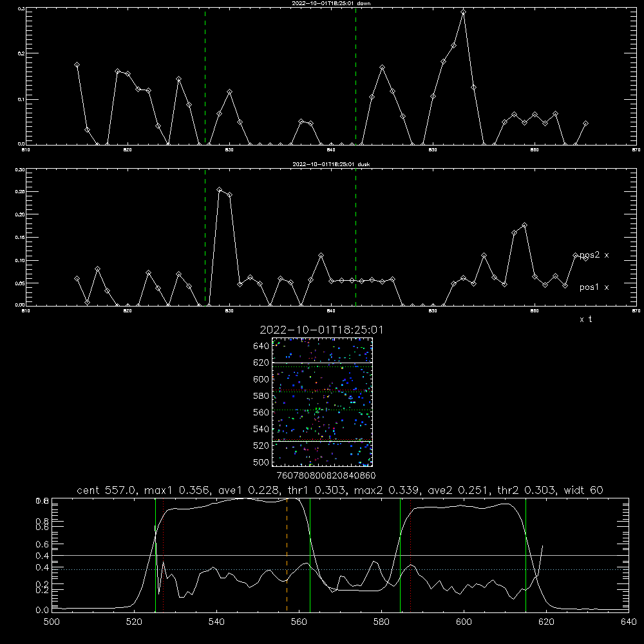This screenshot has width=644, height=644.
Task: Click the left green dashed line in the dawn plot
Action: point(205,77)
